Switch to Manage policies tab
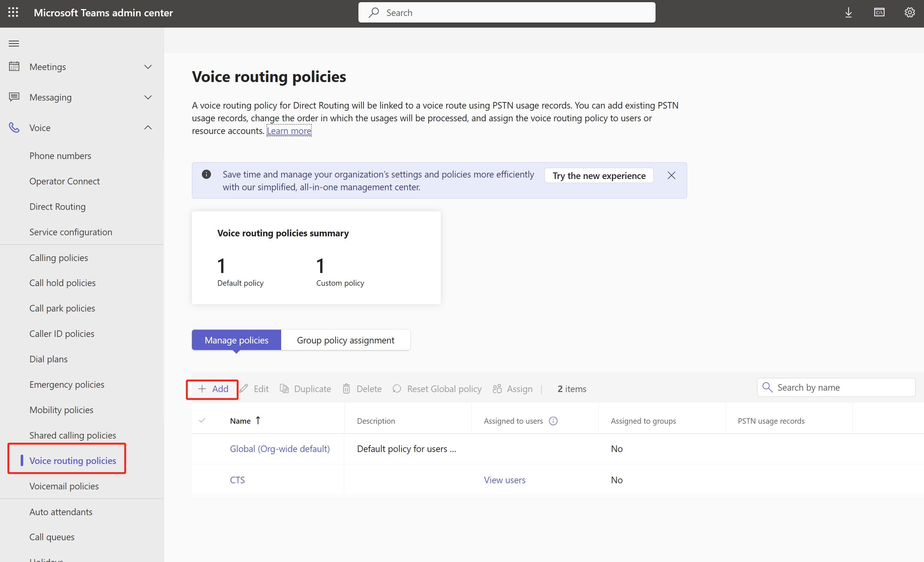 (236, 340)
